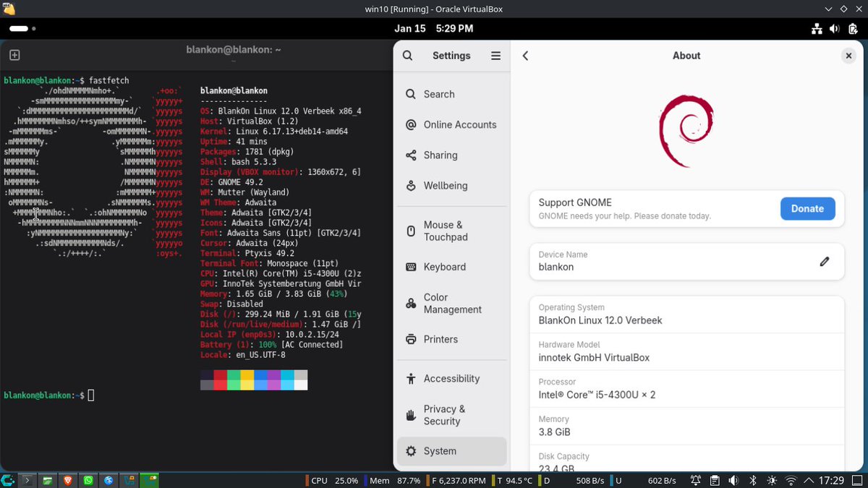The image size is (868, 488).
Task: Click the Donate button
Action: pyautogui.click(x=807, y=208)
